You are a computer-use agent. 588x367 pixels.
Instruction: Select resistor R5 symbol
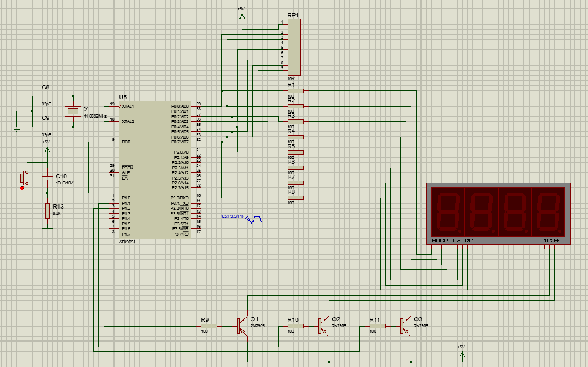[x=296, y=152]
